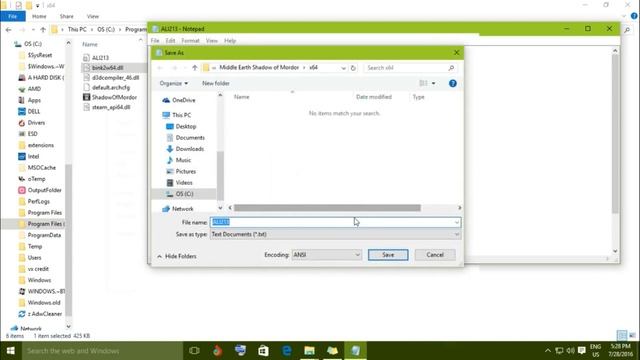The image size is (640, 360).
Task: Select ShadowOfMordor executable in File Explorer
Action: [x=114, y=97]
